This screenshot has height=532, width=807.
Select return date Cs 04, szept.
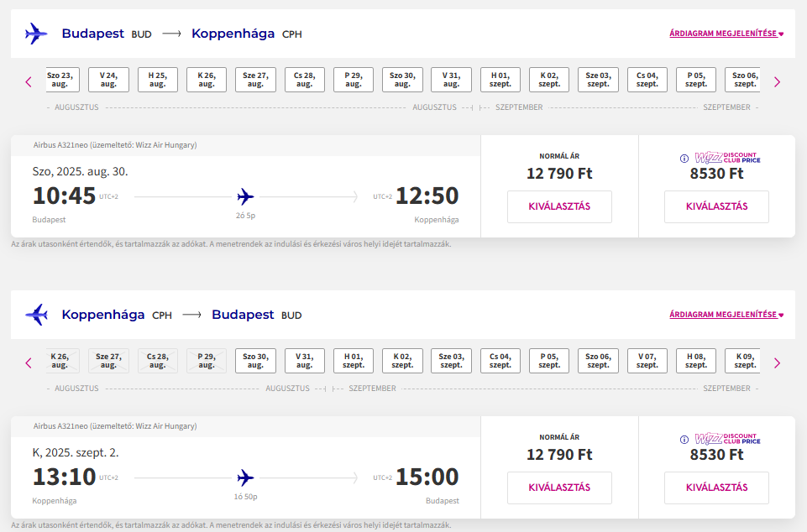(x=500, y=361)
